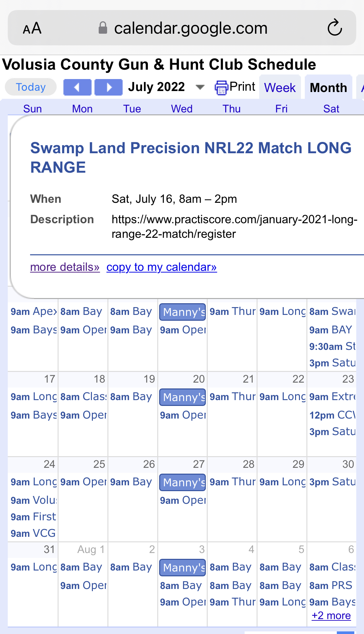Open the AA reader text size menu

click(32, 28)
